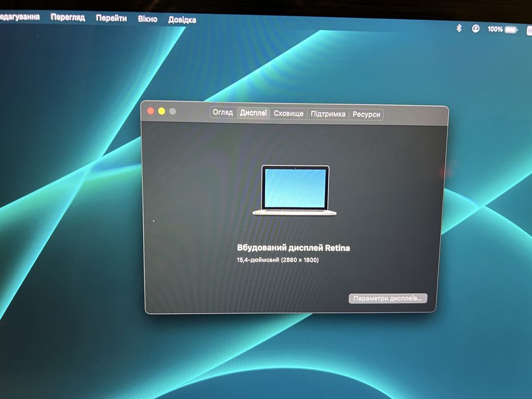Minimize window with the yellow button
This screenshot has height=399, width=532.
click(x=161, y=111)
